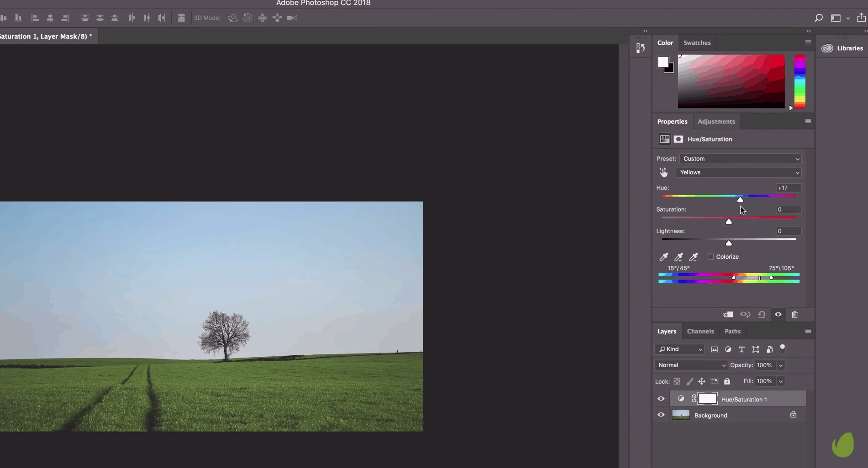Open the Kind filter dropdown

pyautogui.click(x=679, y=349)
